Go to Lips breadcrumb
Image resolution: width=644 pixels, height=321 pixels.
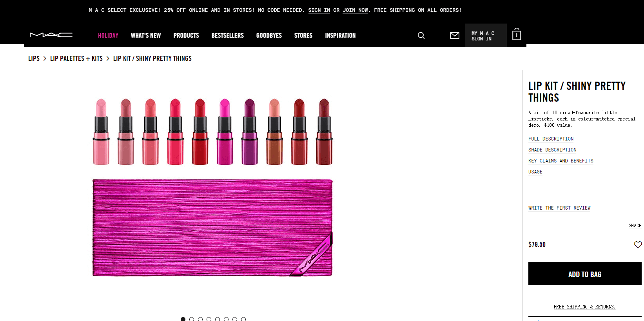pyautogui.click(x=34, y=58)
